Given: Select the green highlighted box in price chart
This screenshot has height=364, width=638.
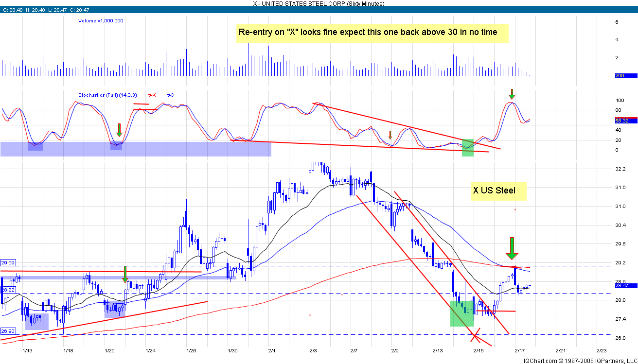Looking at the screenshot, I should coord(462,313).
